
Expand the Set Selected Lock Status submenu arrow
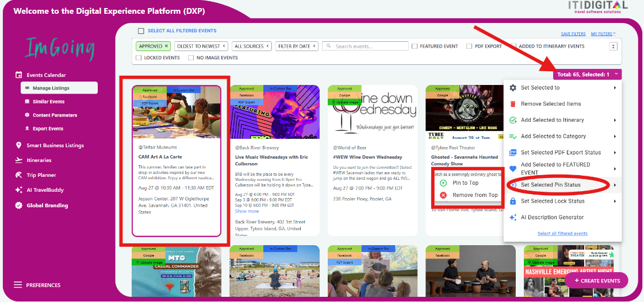pos(615,201)
